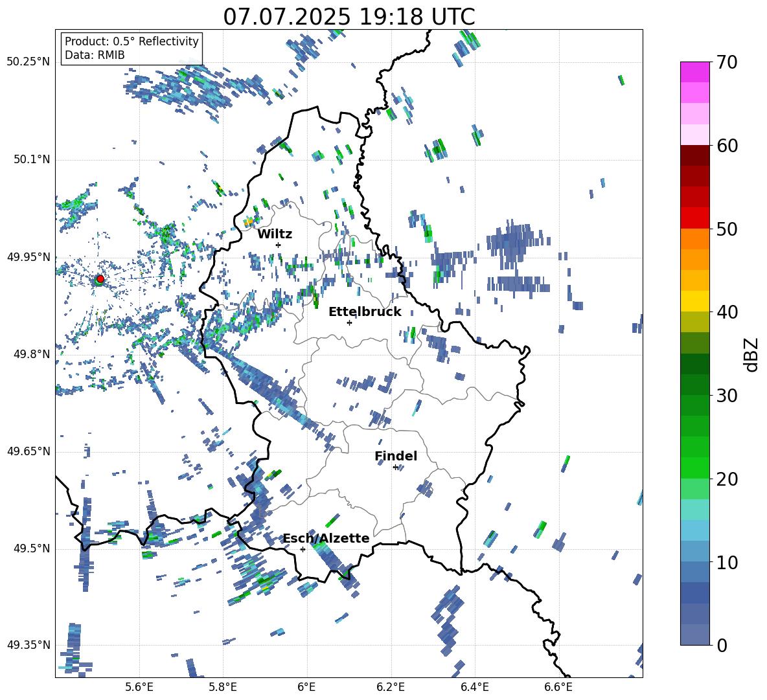Click the 6.2°E longitude label
The height and width of the screenshot is (700, 767).
click(x=391, y=687)
